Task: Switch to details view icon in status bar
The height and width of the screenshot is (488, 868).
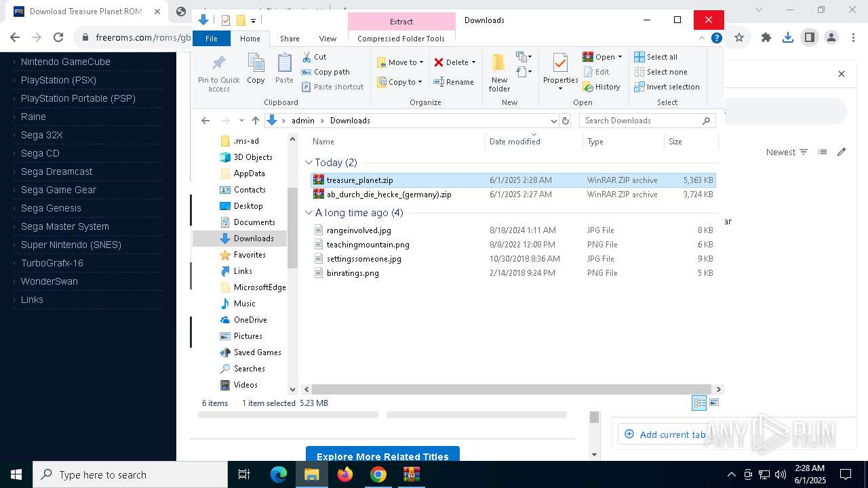Action: pyautogui.click(x=699, y=403)
